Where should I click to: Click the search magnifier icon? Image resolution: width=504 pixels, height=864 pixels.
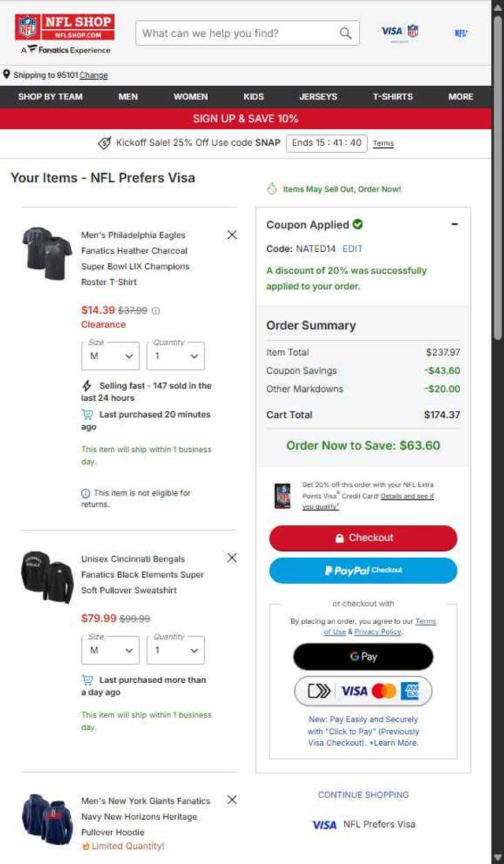pyautogui.click(x=345, y=33)
